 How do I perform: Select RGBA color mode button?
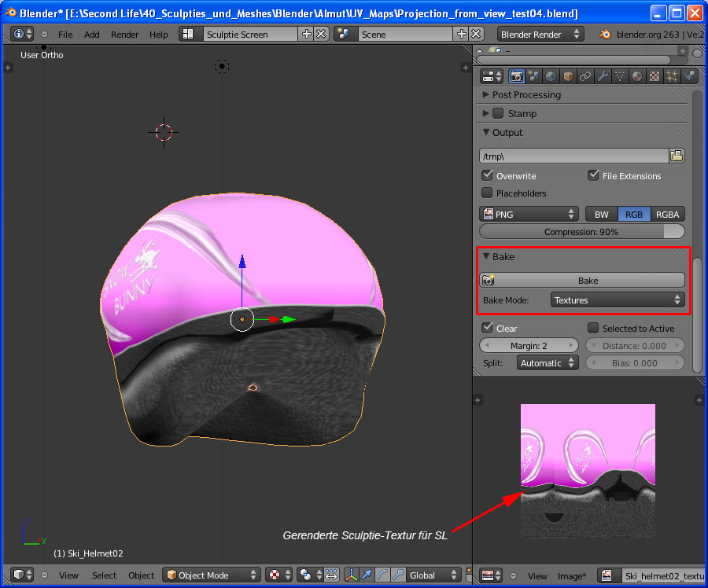tap(667, 214)
